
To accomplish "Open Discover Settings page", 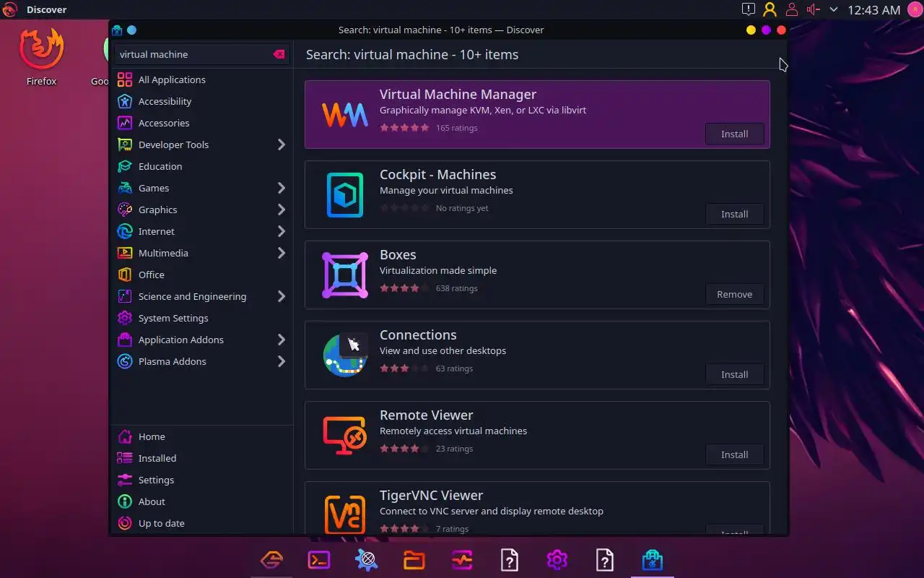I will click(x=201, y=480).
